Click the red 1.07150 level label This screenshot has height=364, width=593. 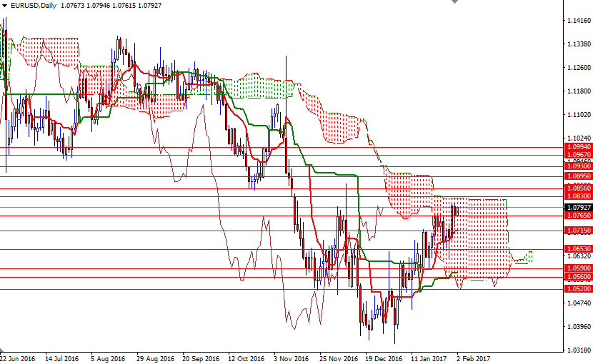[578, 231]
